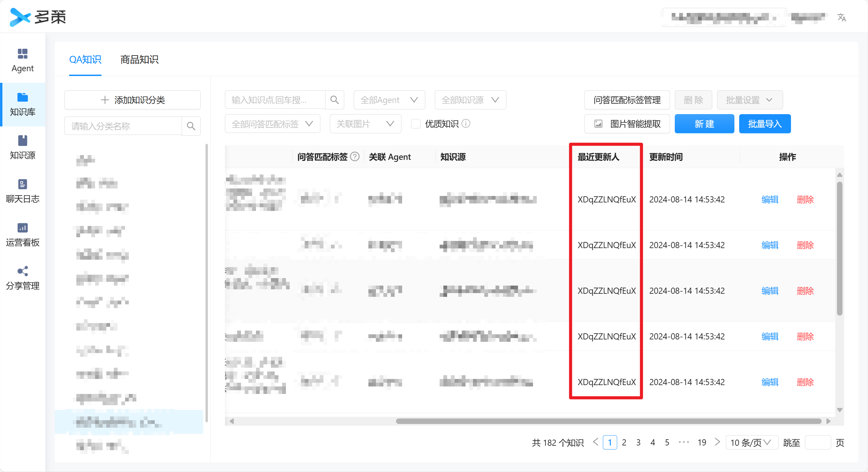This screenshot has height=472, width=868.
Task: Click the category name search icon
Action: pos(191,126)
